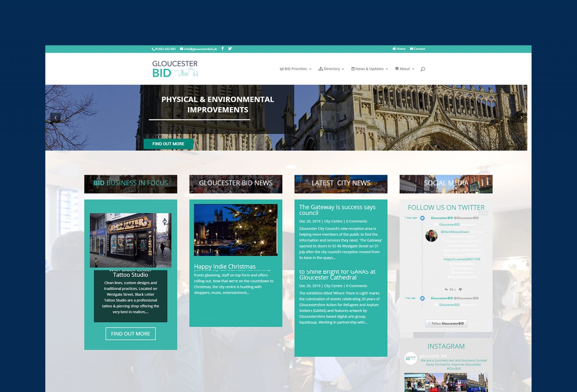The width and height of the screenshot is (577, 392).
Task: Expand the News & Updates menu
Action: pyautogui.click(x=370, y=69)
